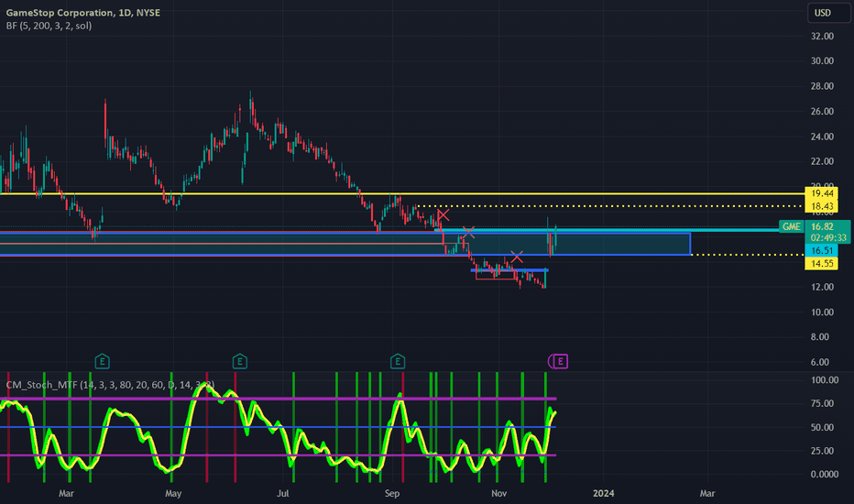Click the purple upcoming earnings E marker

point(561,361)
